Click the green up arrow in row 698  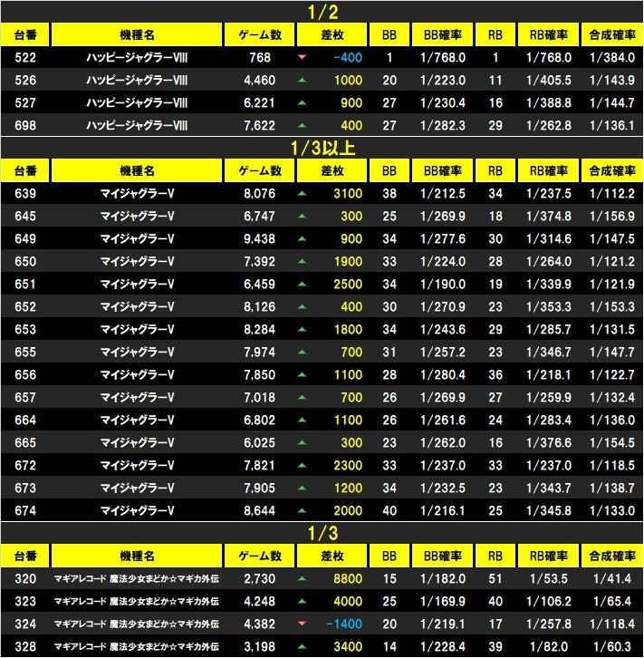[302, 125]
